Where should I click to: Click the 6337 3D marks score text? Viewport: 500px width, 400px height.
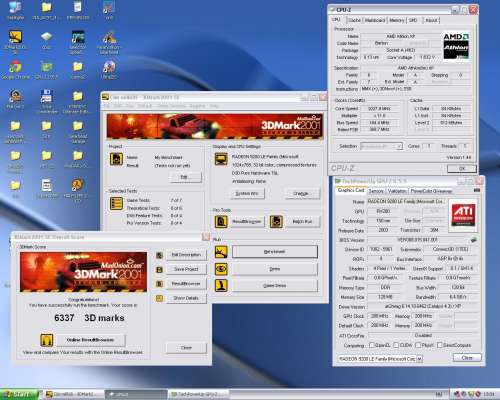[89, 318]
